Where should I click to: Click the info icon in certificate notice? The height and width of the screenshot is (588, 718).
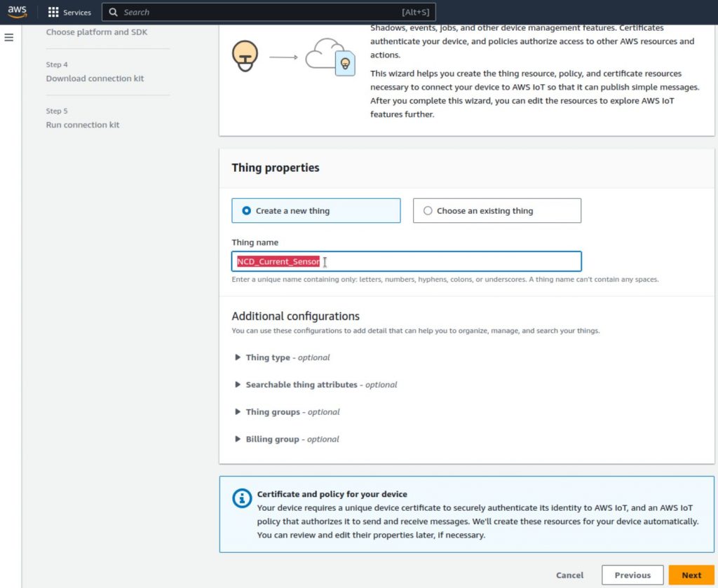242,498
